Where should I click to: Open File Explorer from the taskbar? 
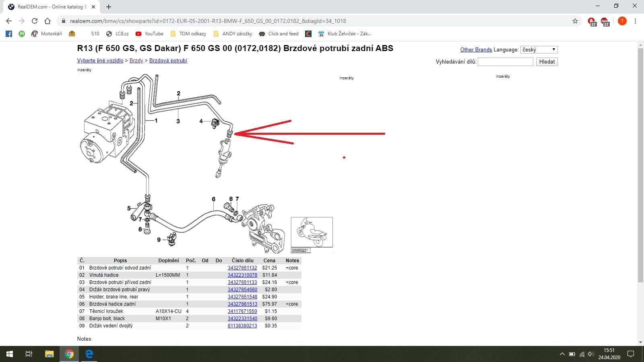(49, 354)
